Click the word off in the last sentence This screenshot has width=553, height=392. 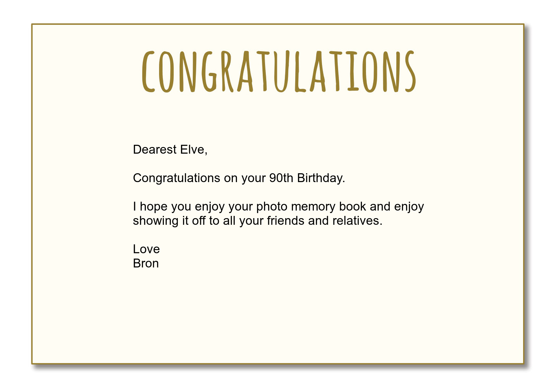click(199, 221)
